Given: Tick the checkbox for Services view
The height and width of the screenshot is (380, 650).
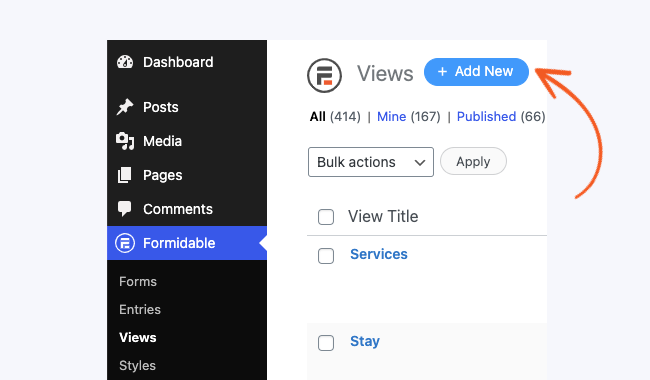Looking at the screenshot, I should (326, 256).
